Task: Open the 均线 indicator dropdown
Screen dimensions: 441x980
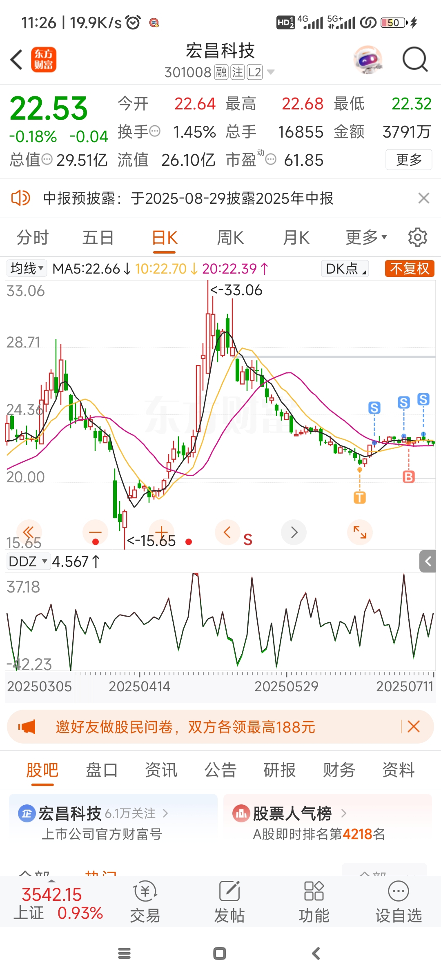Action: (27, 268)
